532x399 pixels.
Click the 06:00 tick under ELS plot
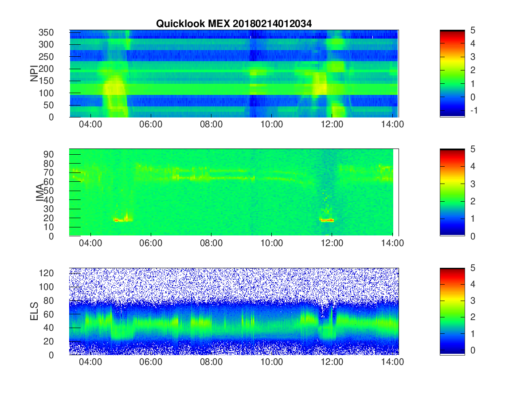(x=151, y=362)
